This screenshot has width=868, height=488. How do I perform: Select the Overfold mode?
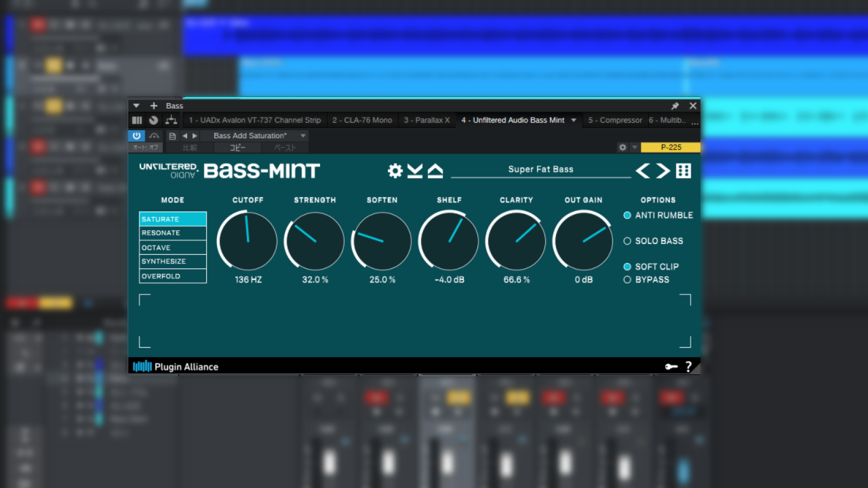click(173, 276)
